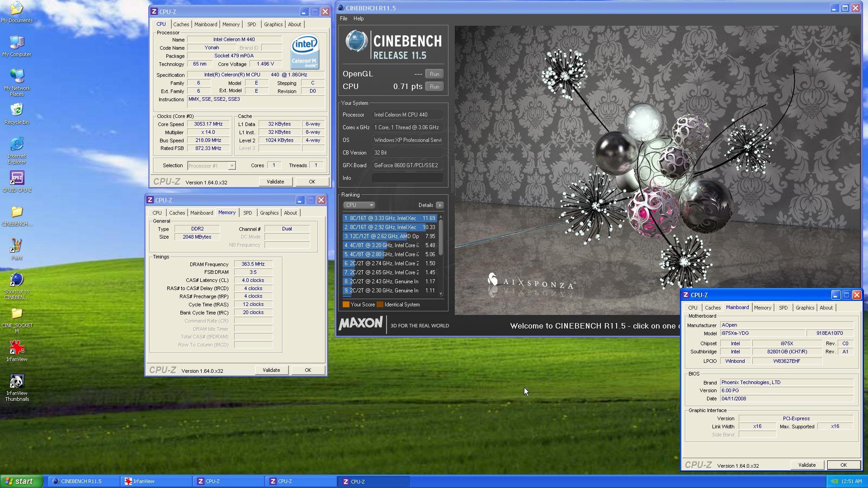Click Validate in CPU tab window

(275, 182)
